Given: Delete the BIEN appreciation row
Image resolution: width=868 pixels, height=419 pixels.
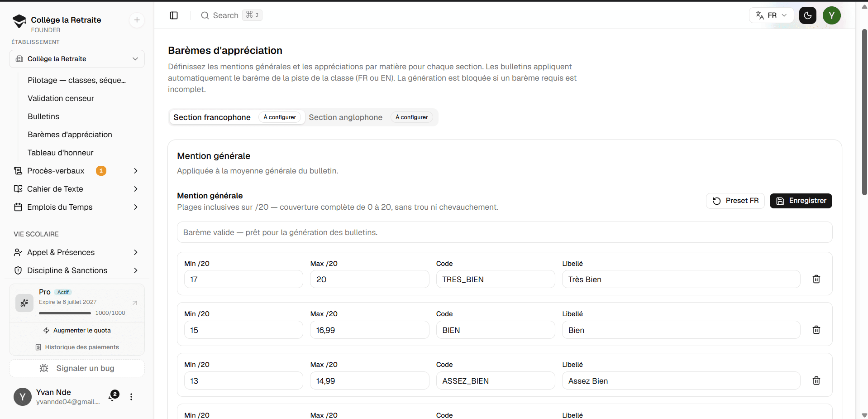Looking at the screenshot, I should coord(816,330).
